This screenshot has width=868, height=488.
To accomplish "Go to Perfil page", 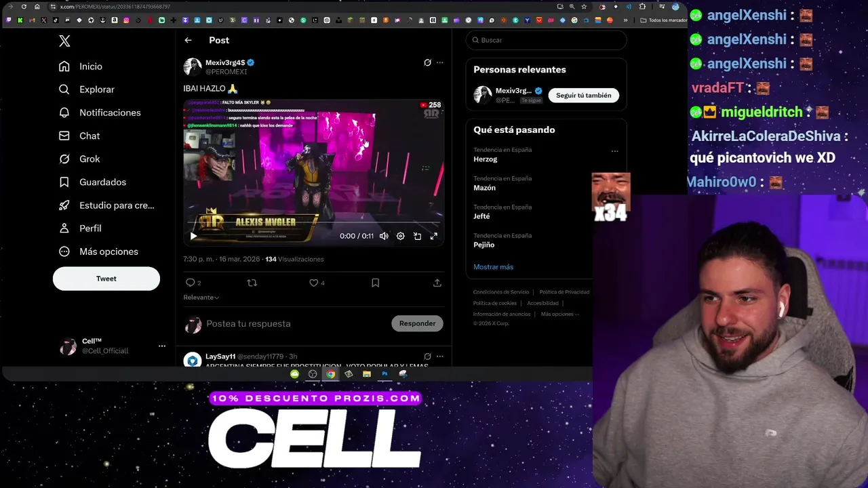I will coord(80,228).
